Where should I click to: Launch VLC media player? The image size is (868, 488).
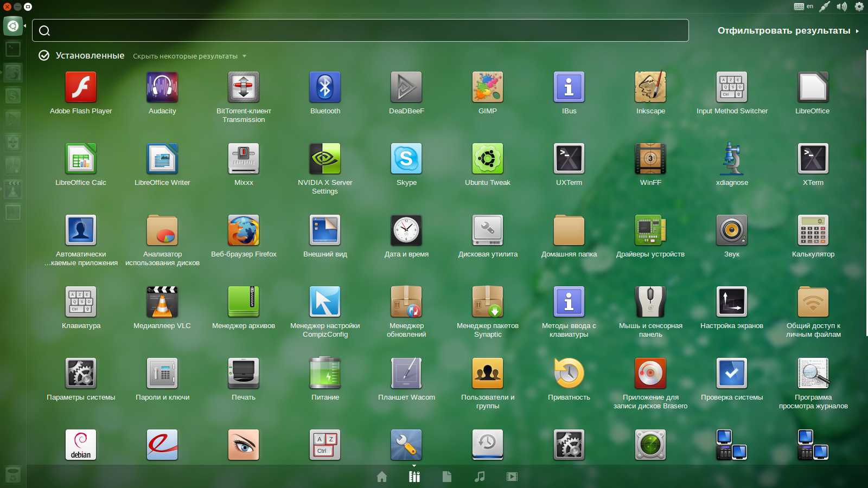[162, 302]
